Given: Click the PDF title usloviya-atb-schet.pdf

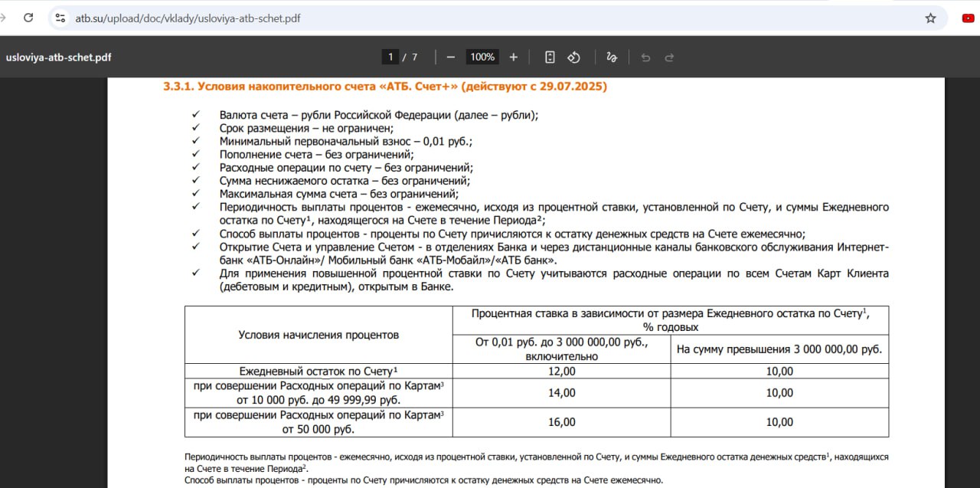Looking at the screenshot, I should 58,57.
